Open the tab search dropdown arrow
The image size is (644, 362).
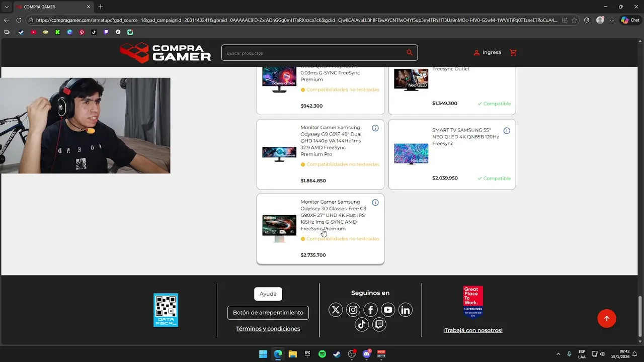pyautogui.click(x=7, y=7)
